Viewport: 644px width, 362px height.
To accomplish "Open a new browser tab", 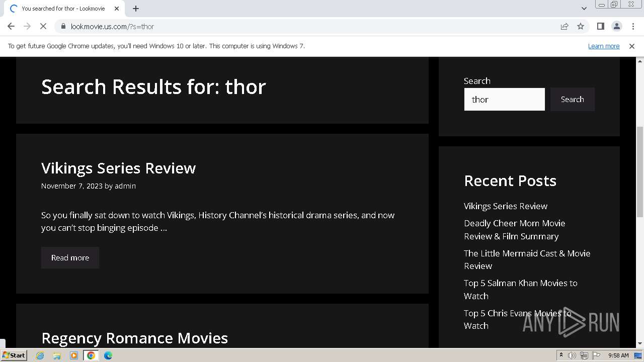I will [x=136, y=9].
